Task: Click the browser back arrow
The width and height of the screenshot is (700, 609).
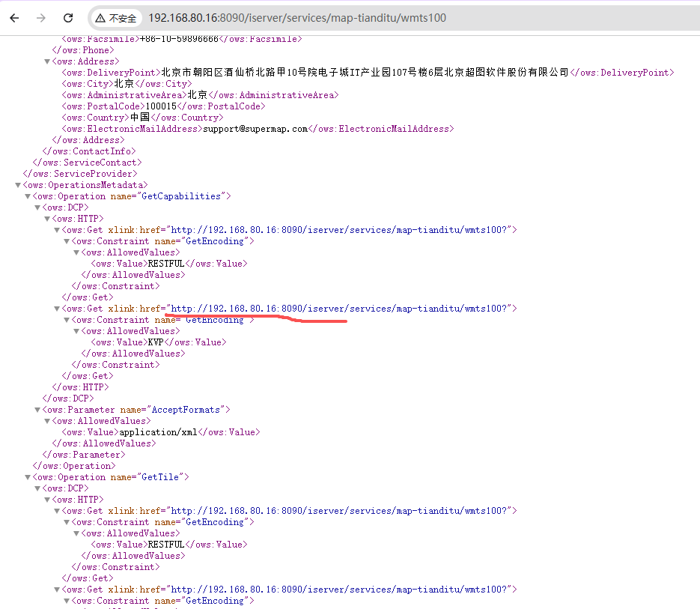Action: coord(14,18)
